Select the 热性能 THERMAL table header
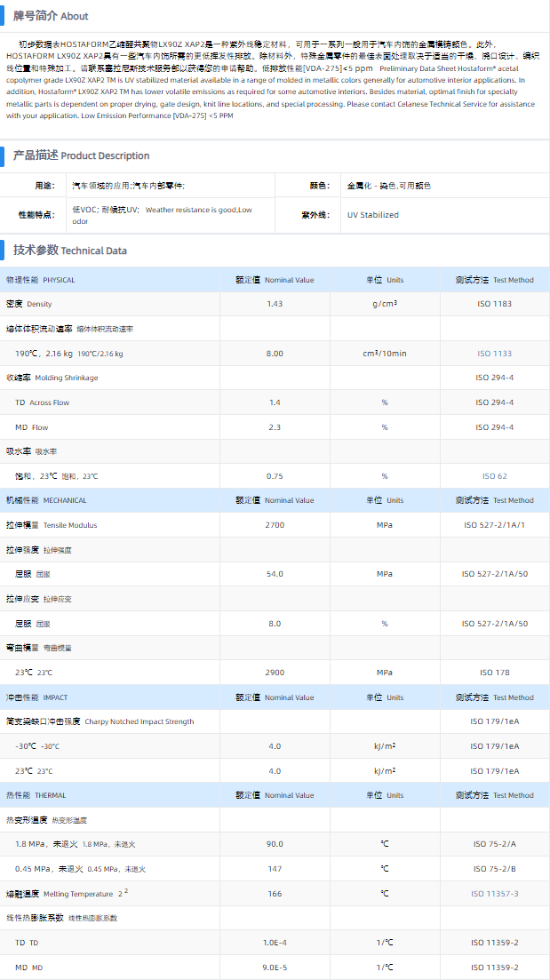 point(36,795)
